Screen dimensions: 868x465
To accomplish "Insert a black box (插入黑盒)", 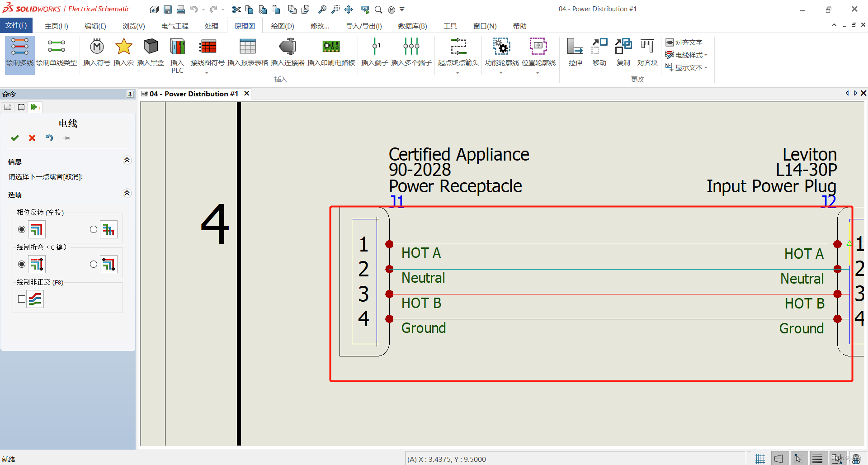I will pyautogui.click(x=151, y=52).
